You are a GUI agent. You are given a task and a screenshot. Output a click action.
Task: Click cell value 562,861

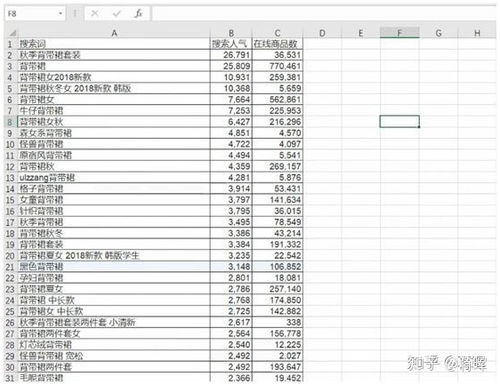[277, 100]
